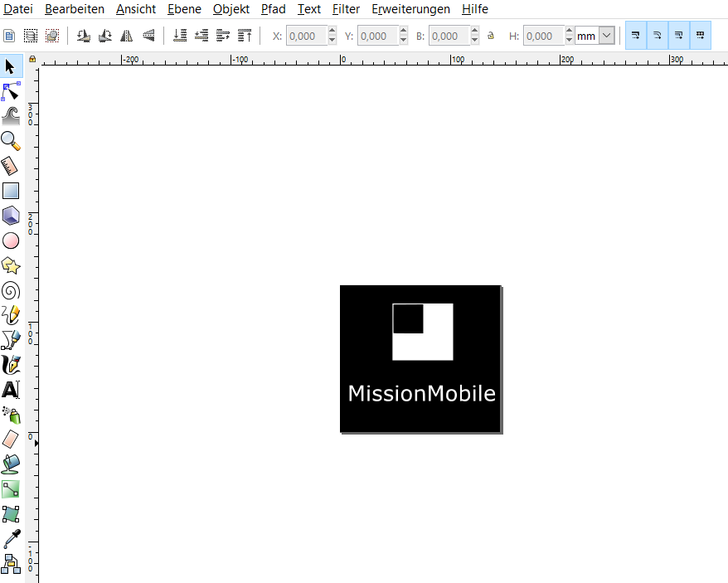728x583 pixels.
Task: Select the Measure ruler tool
Action: click(10, 166)
